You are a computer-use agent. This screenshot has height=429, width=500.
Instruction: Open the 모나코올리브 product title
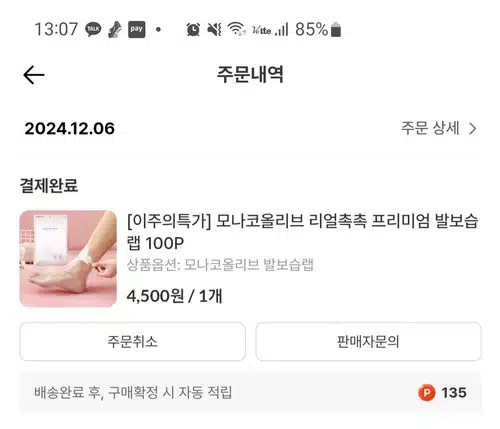click(x=302, y=232)
